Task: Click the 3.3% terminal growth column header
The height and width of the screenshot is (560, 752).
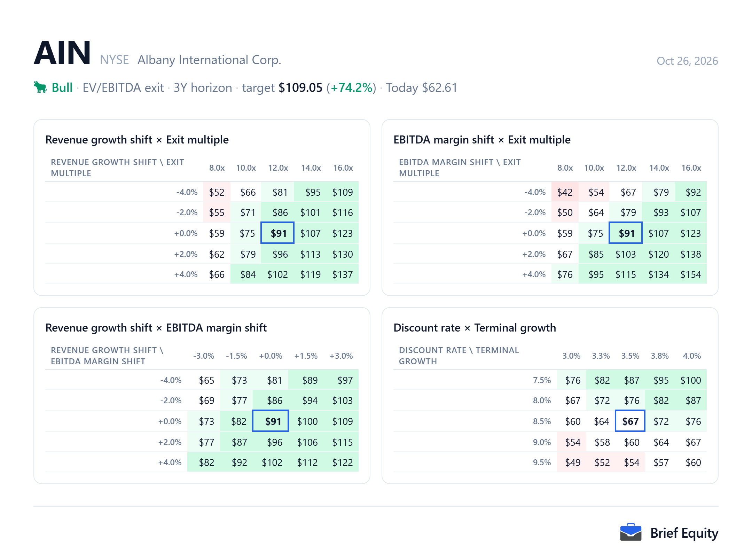Action: pos(601,356)
